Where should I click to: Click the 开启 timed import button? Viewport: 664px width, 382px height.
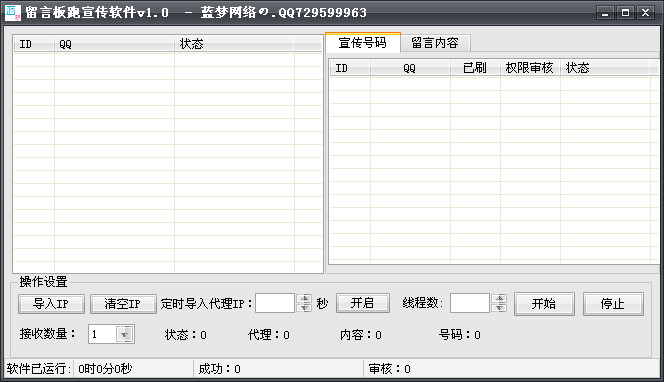pyautogui.click(x=363, y=303)
